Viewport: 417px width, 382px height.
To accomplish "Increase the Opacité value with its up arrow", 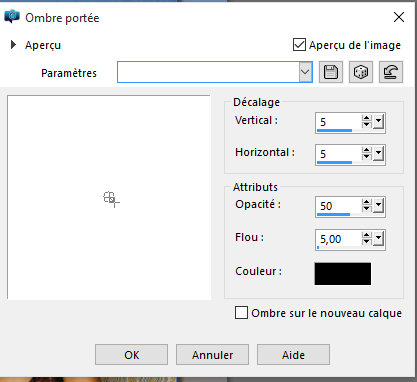I will [367, 202].
